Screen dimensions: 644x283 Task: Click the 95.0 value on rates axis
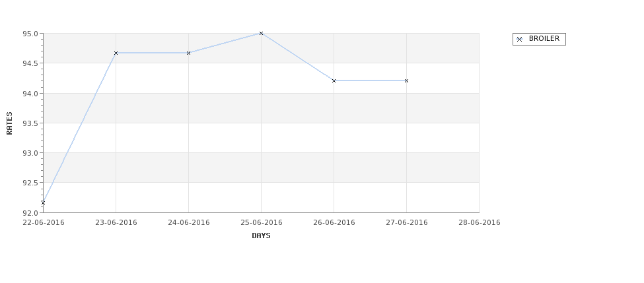[30, 34]
